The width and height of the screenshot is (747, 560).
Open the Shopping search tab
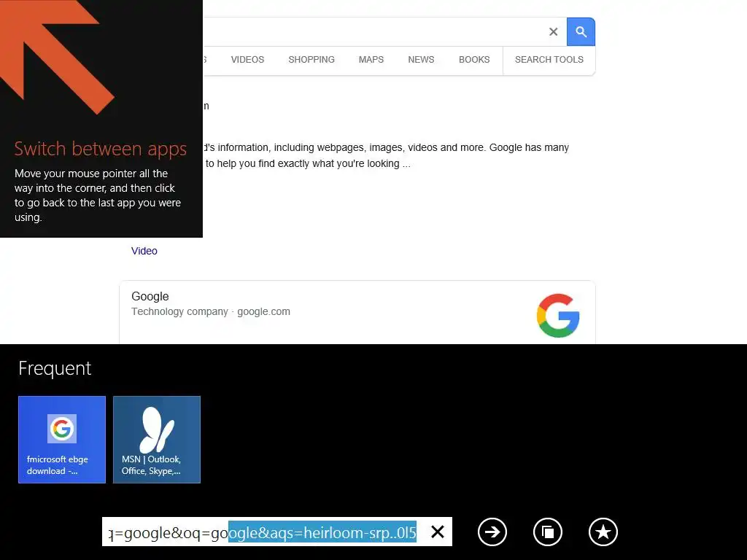click(311, 60)
